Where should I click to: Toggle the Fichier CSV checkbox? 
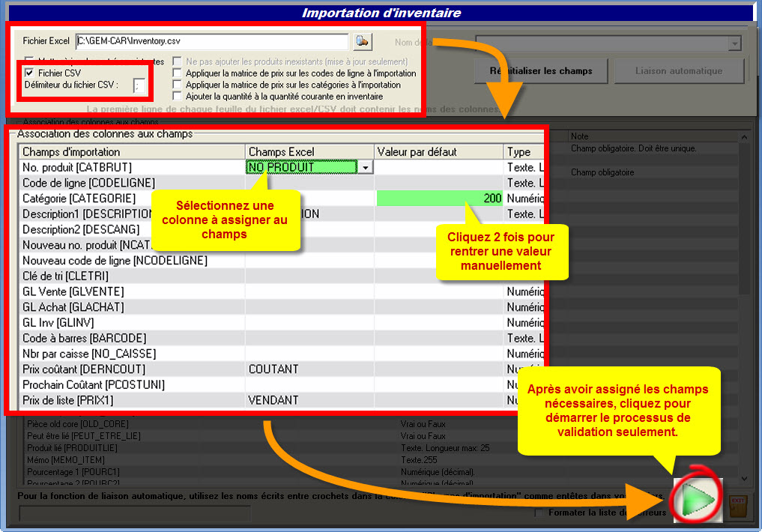click(29, 73)
